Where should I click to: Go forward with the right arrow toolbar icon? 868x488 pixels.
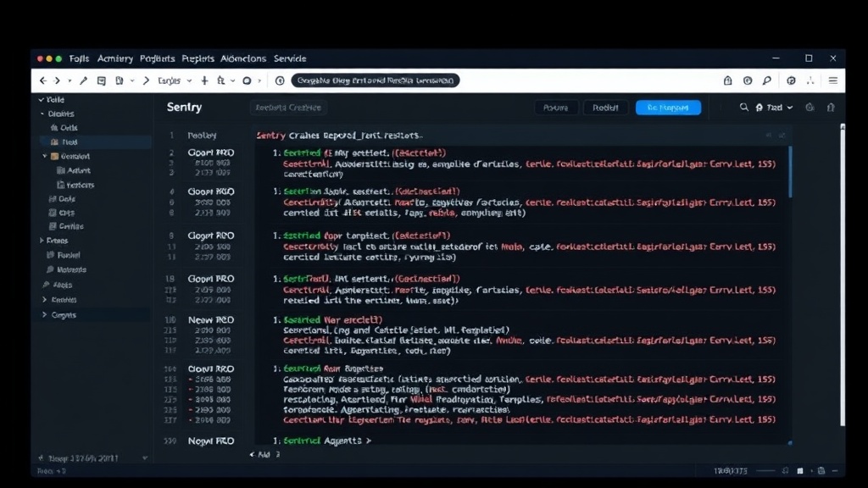[57, 80]
